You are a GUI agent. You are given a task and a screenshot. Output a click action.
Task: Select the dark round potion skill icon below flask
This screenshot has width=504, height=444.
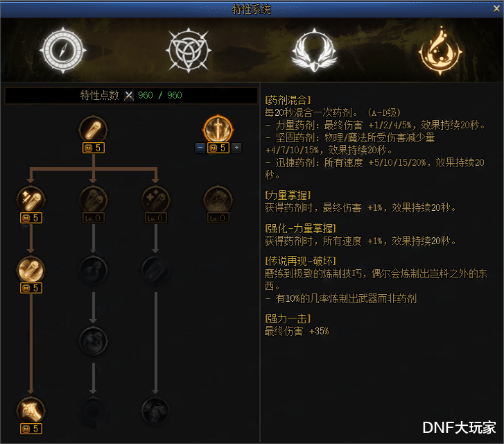coord(93,340)
